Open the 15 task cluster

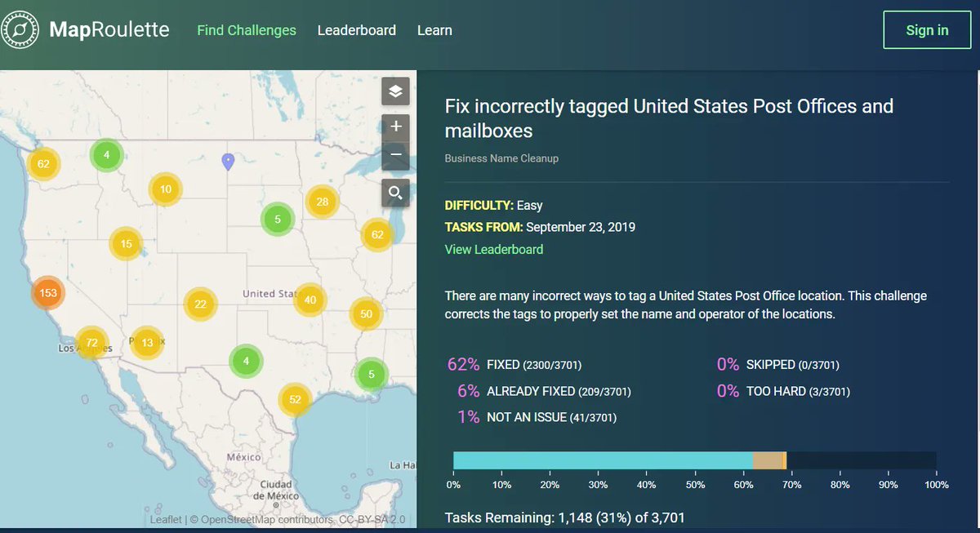click(x=126, y=243)
